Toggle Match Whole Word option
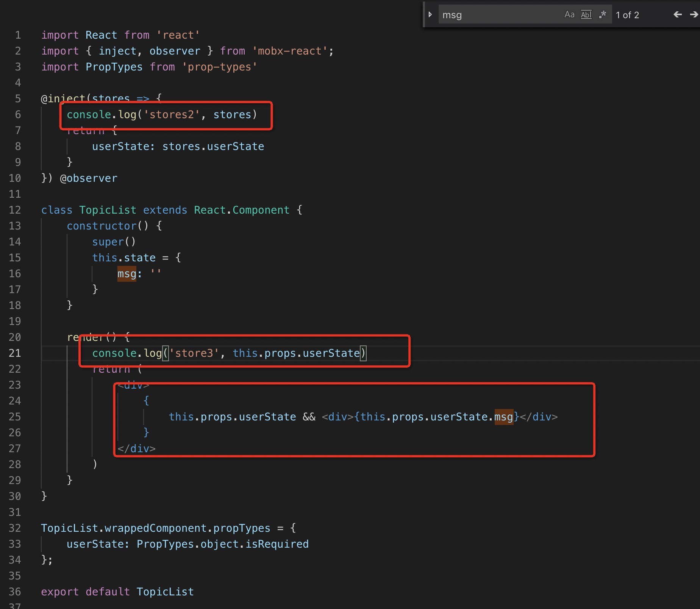 pyautogui.click(x=586, y=15)
